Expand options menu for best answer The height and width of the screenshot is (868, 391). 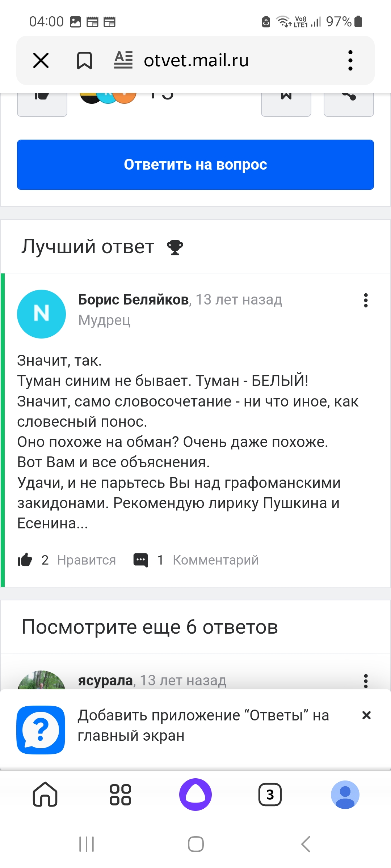point(366,301)
